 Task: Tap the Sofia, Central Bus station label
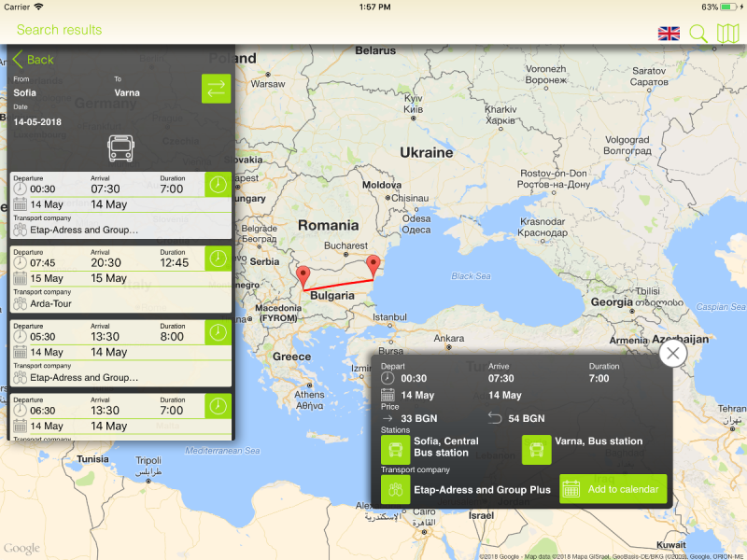[446, 447]
